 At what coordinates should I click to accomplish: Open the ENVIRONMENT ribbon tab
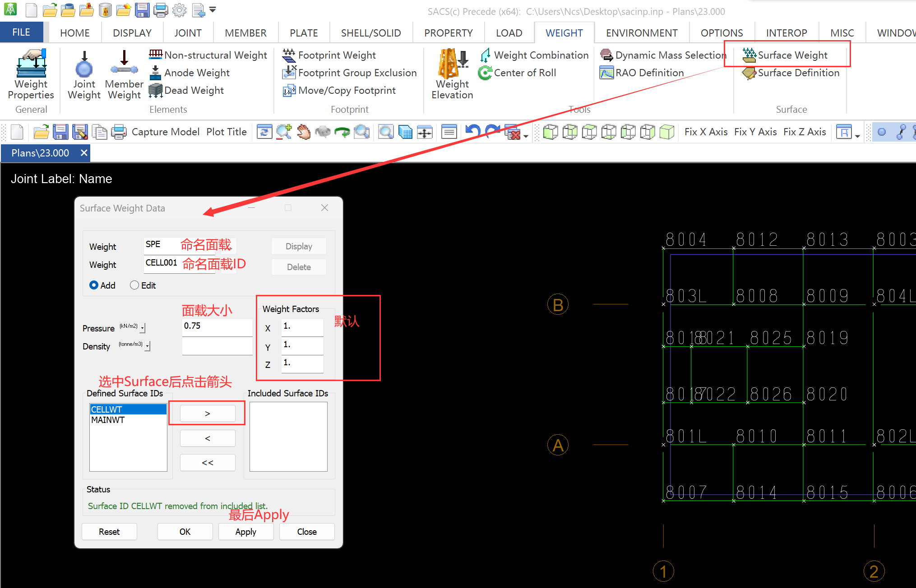pyautogui.click(x=641, y=33)
